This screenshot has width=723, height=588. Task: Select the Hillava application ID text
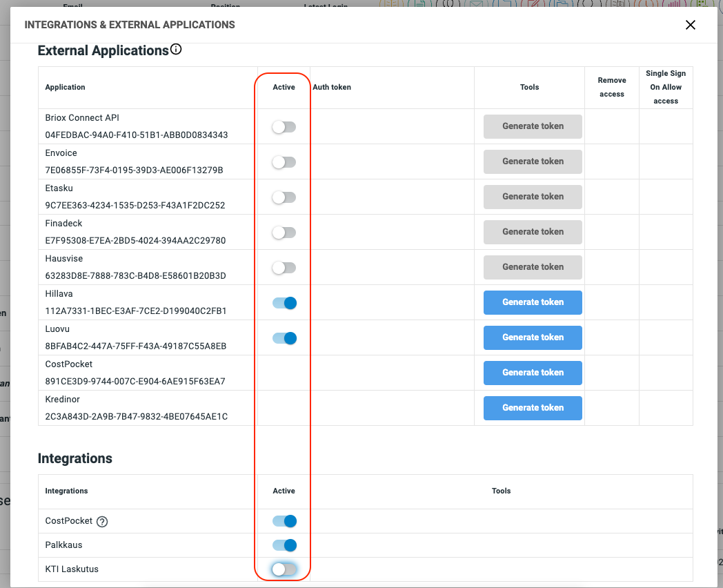coord(135,311)
